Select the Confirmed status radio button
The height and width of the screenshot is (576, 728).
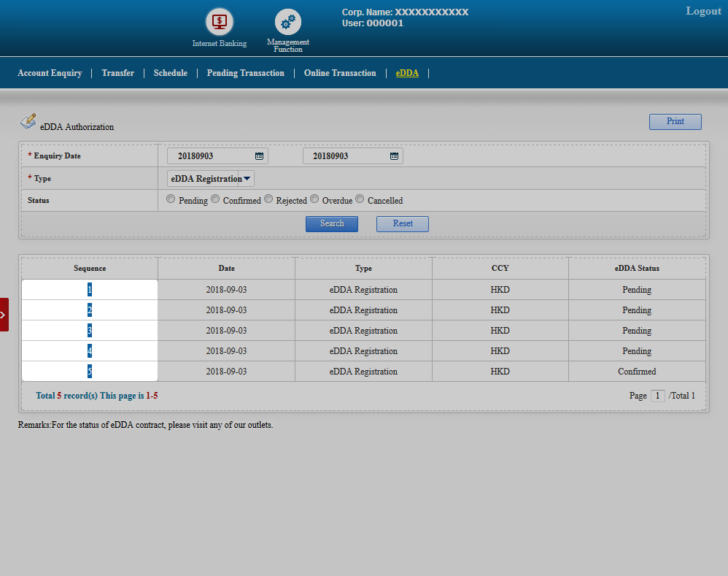coord(215,199)
